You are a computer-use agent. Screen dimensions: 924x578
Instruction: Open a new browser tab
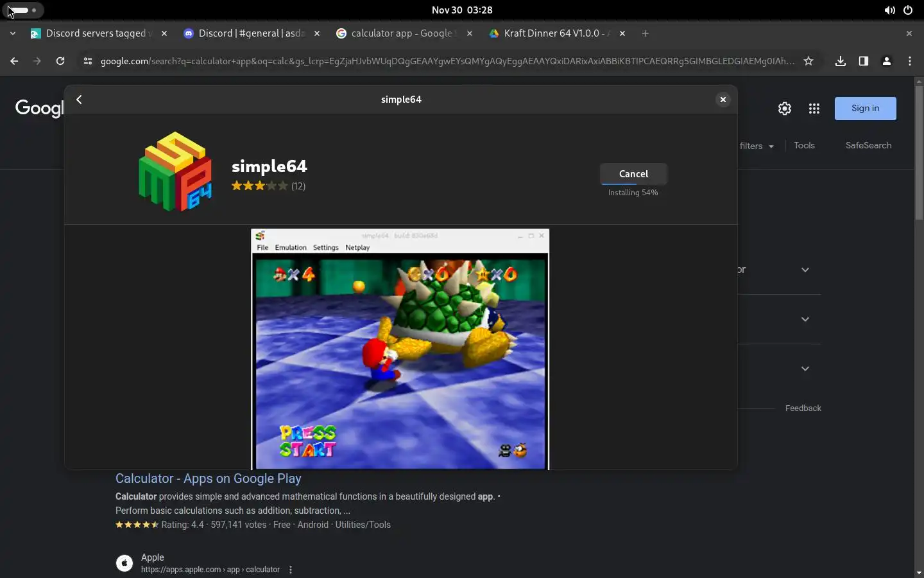[646, 33]
